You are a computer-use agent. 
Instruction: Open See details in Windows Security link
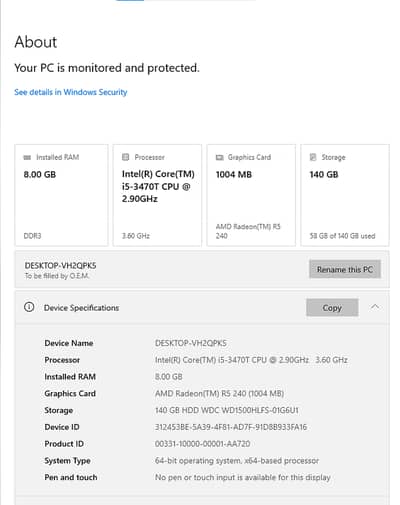(71, 92)
